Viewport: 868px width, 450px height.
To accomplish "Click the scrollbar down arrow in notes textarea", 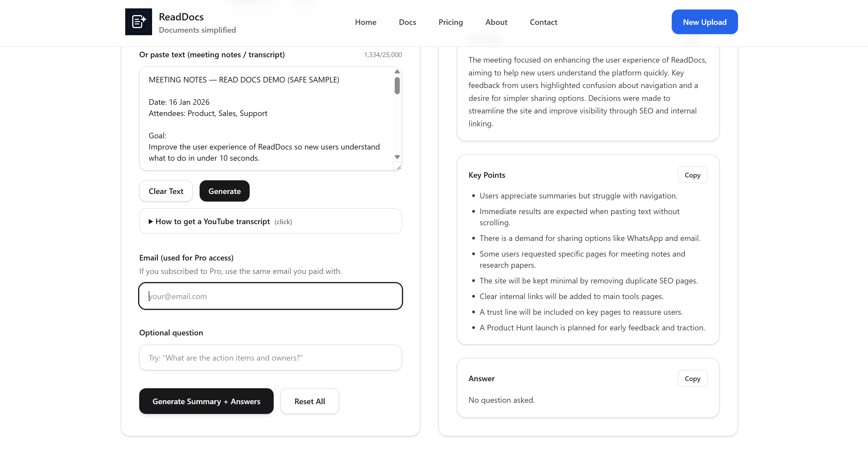I will pyautogui.click(x=397, y=157).
